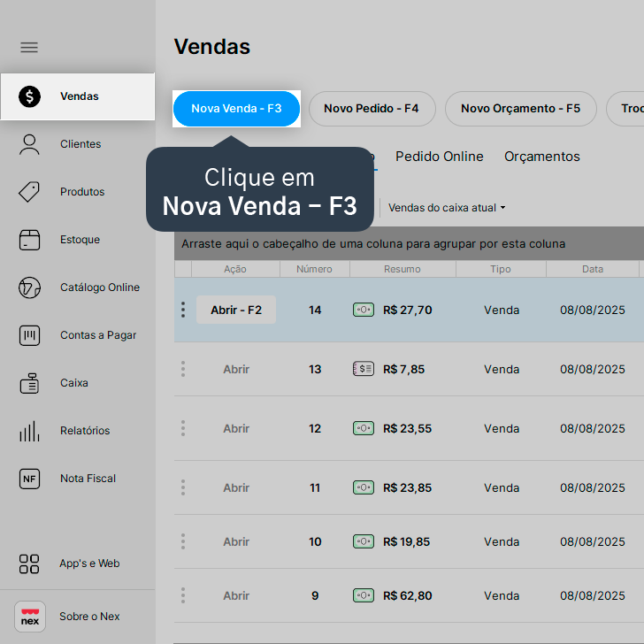Image resolution: width=644 pixels, height=644 pixels.
Task: Click the Nota Fiscal NF icon
Action: 29,479
